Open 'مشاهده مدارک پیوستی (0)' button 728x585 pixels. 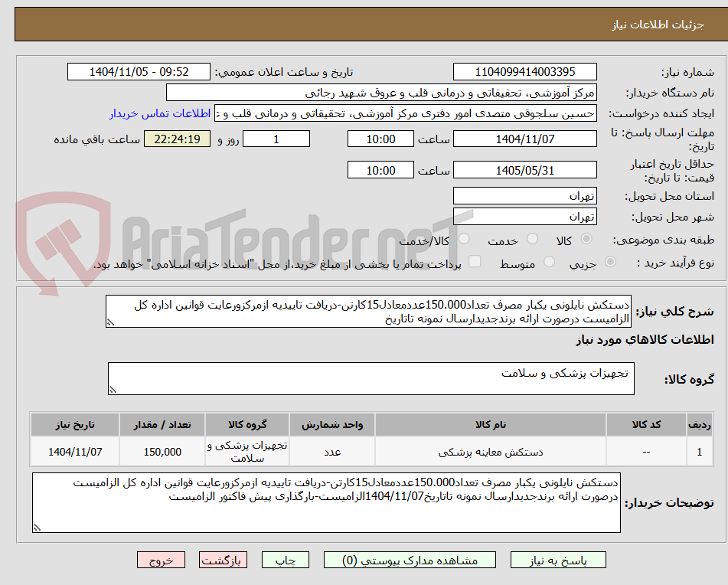(x=410, y=560)
